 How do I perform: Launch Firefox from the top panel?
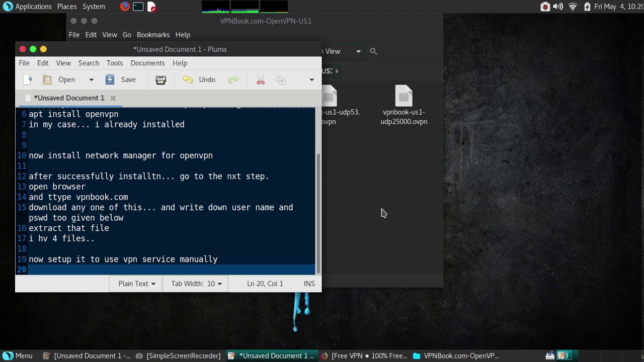click(125, 7)
